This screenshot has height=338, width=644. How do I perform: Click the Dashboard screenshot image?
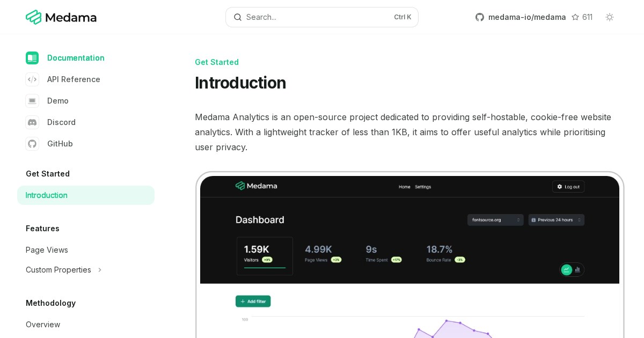coord(409,255)
